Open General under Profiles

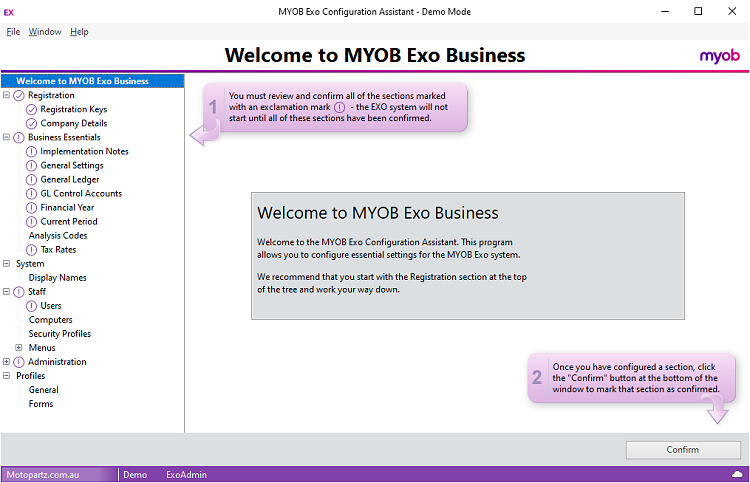pyautogui.click(x=43, y=390)
